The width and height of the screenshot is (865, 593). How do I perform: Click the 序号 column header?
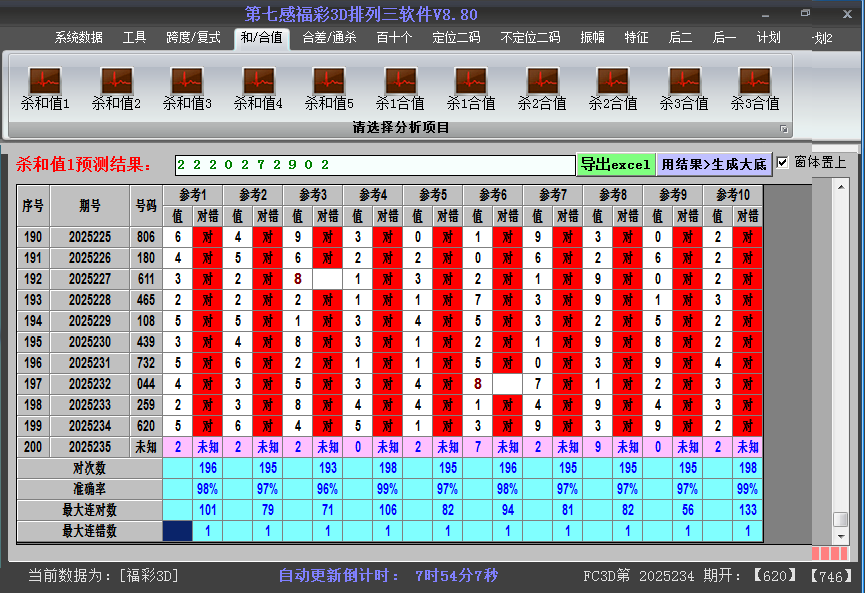pyautogui.click(x=33, y=206)
